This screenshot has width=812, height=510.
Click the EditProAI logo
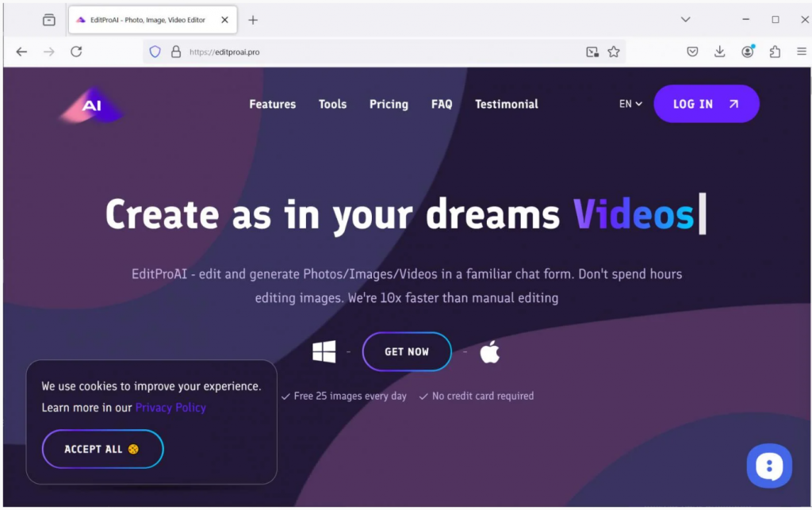[92, 105]
